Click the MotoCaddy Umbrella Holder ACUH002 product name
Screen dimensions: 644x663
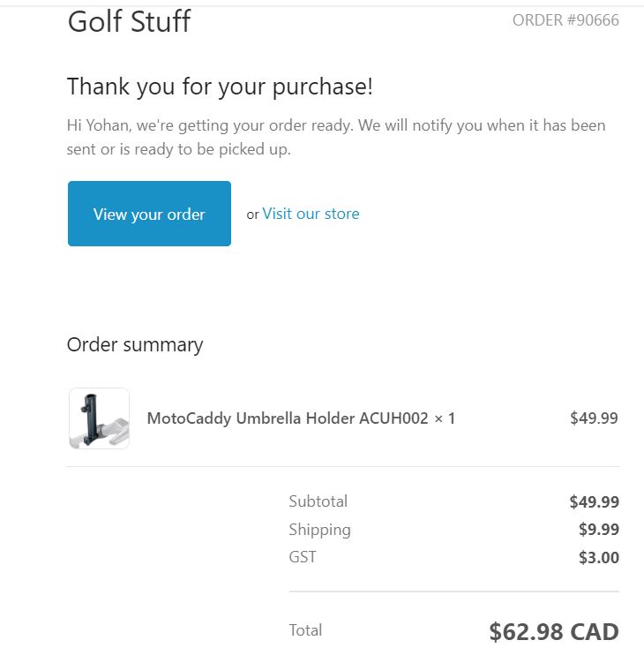(288, 418)
